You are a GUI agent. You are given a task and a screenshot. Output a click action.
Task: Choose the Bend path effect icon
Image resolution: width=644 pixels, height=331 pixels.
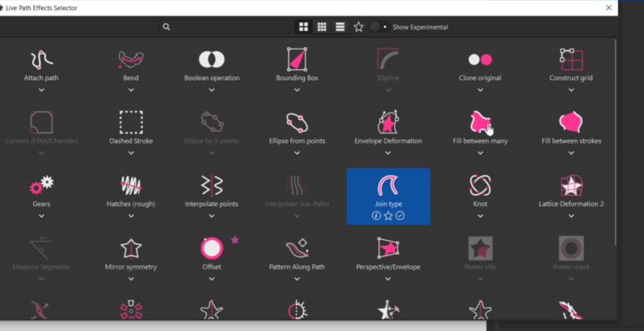[x=131, y=60]
